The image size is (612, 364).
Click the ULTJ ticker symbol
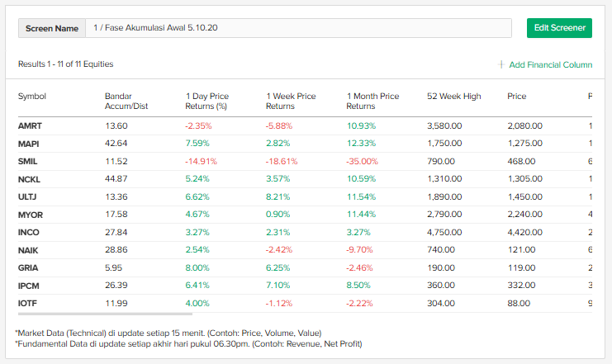pos(28,196)
